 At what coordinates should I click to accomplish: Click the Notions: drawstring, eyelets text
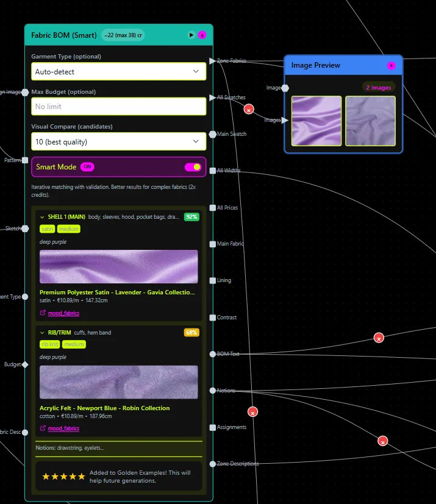pyautogui.click(x=70, y=448)
